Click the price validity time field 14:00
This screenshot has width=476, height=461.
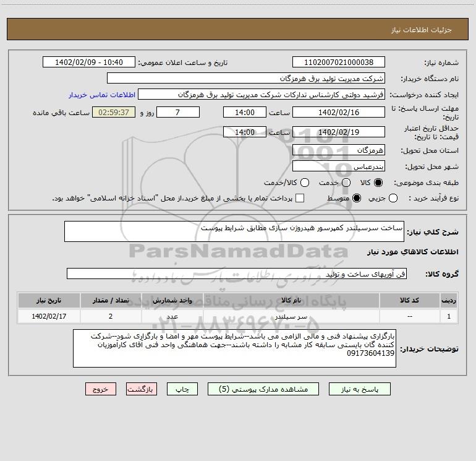pos(245,132)
